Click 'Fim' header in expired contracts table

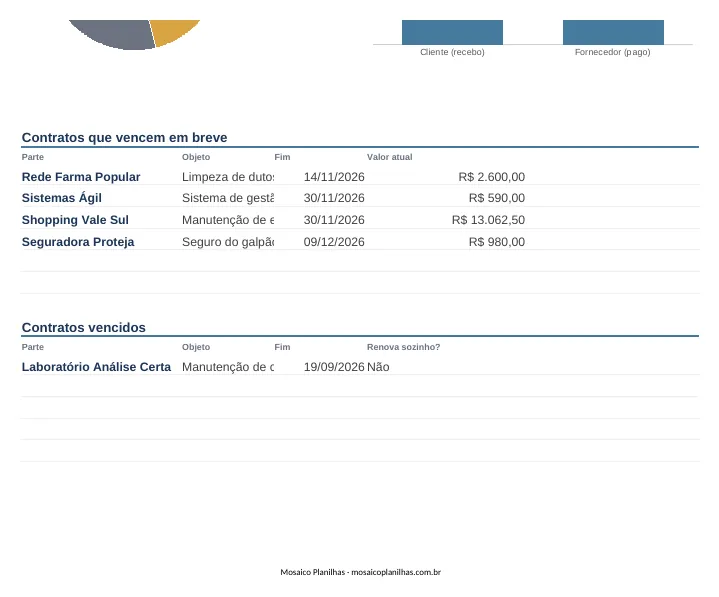point(282,347)
